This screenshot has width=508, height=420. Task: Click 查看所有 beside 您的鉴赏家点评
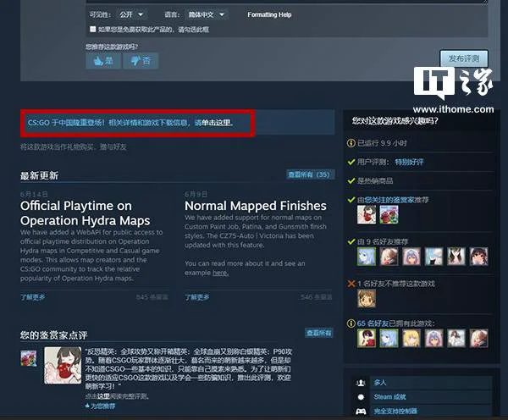[x=319, y=333]
